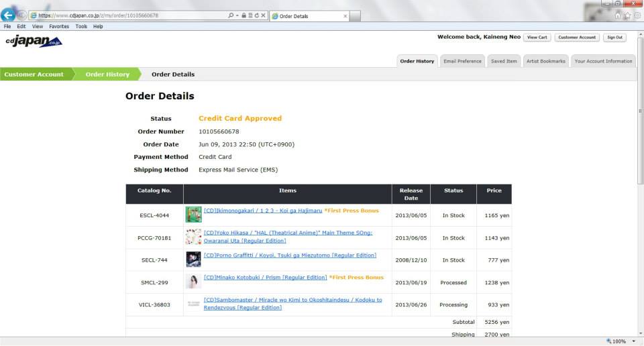
Task: Open the File menu
Action: click(7, 26)
